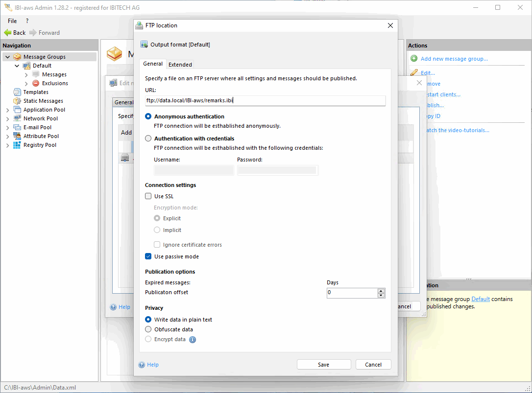
Task: Choose Obfuscate data privacy option
Action: [148, 329]
